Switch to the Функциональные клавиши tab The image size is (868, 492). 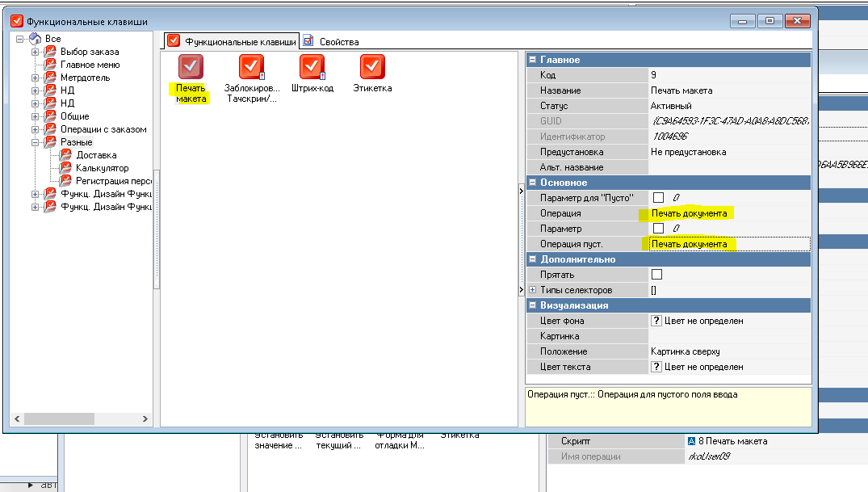coord(233,41)
